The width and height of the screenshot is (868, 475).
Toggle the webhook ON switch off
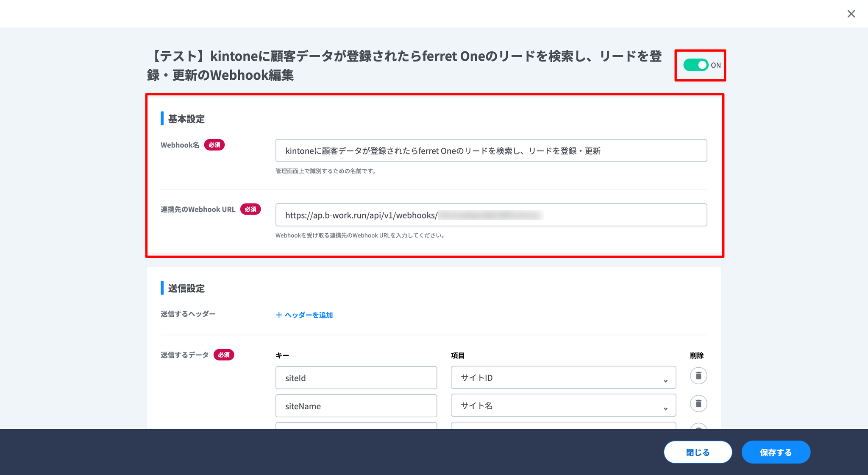pyautogui.click(x=696, y=65)
